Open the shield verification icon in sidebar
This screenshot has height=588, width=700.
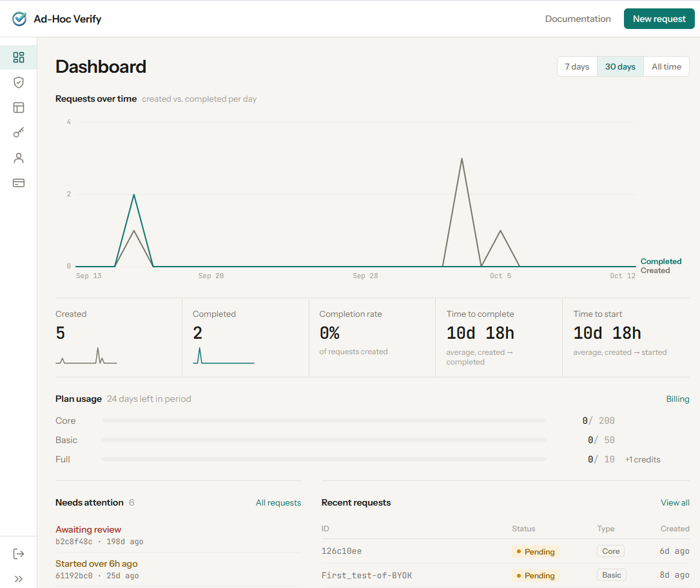tap(18, 82)
